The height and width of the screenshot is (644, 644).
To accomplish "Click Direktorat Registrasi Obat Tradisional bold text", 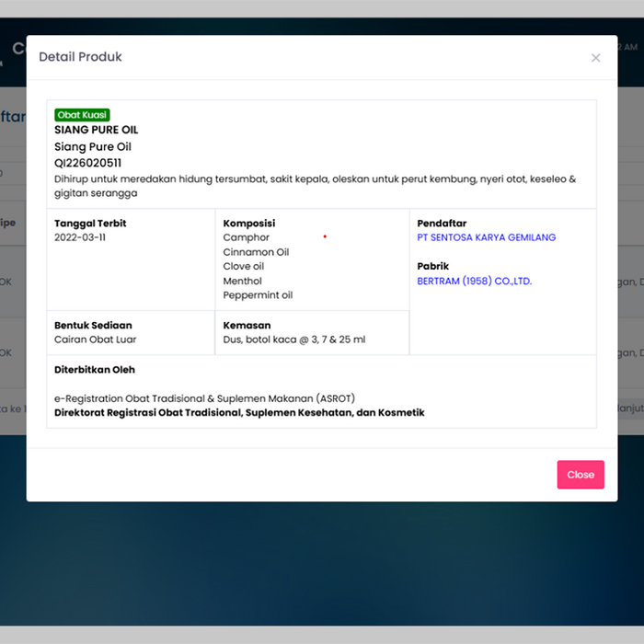I will point(239,413).
